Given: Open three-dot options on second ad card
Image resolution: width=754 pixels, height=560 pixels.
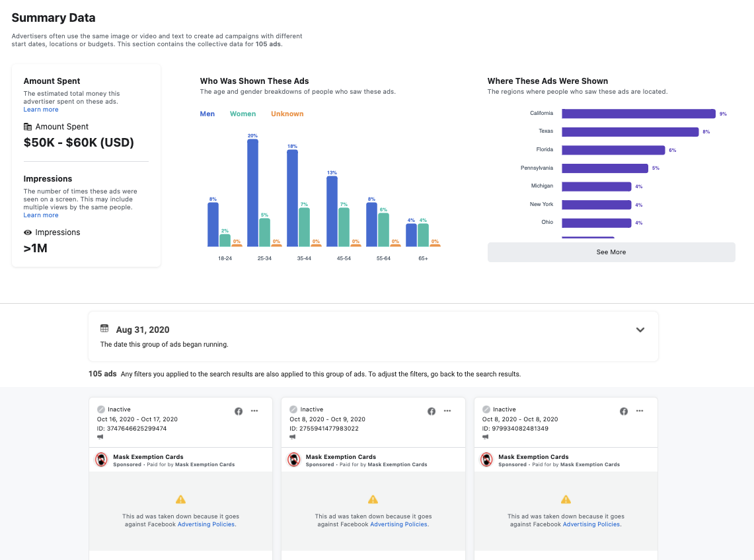Looking at the screenshot, I should (447, 411).
